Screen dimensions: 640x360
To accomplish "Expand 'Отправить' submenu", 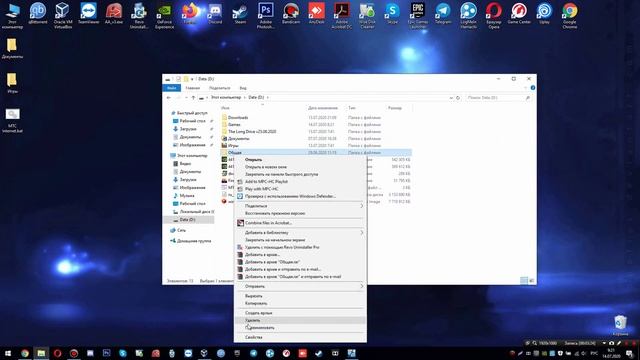I will click(300, 287).
